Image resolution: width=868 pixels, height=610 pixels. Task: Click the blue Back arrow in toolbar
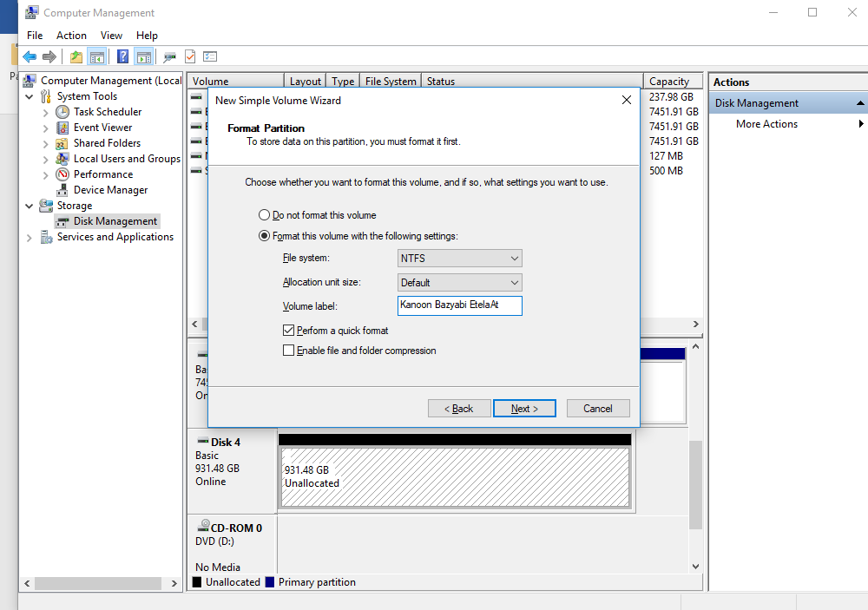30,57
